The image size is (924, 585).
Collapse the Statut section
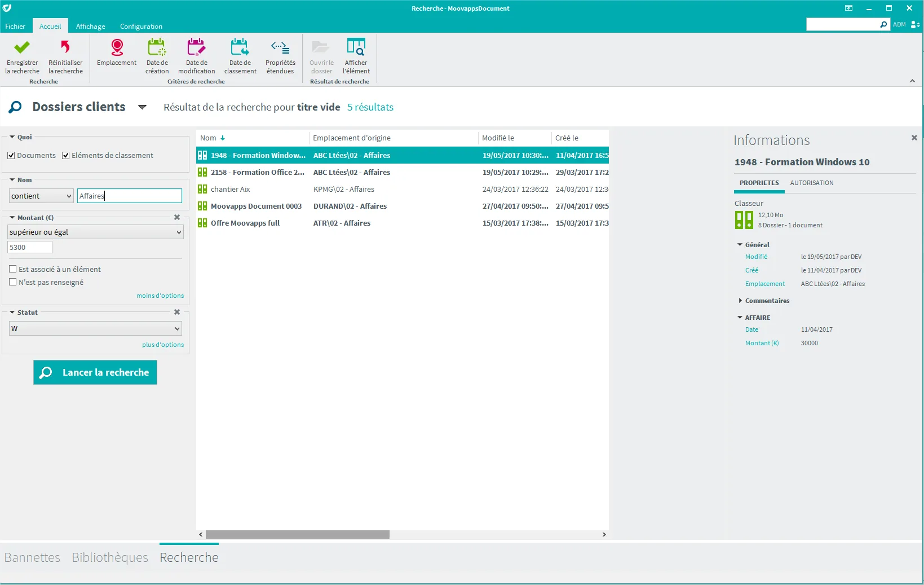point(12,313)
